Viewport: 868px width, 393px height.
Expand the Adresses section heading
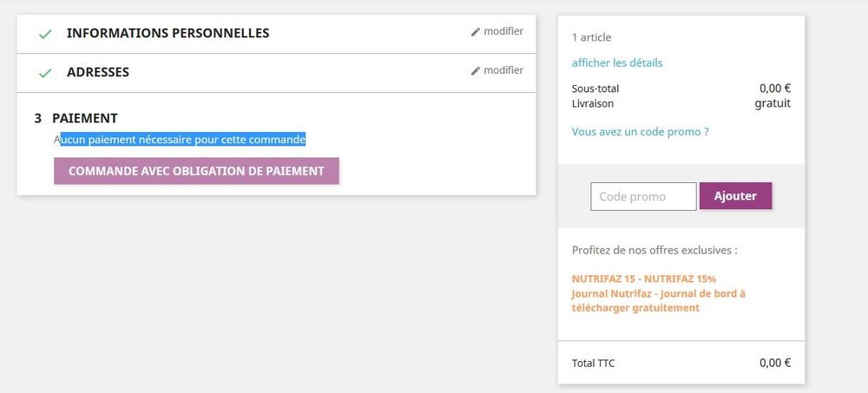[x=98, y=72]
